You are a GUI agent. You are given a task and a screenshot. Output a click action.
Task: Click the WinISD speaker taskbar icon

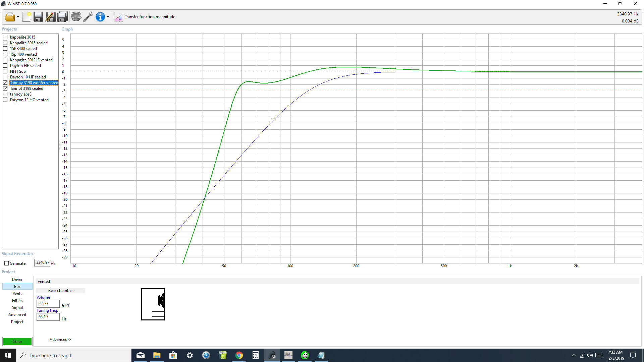pyautogui.click(x=272, y=355)
